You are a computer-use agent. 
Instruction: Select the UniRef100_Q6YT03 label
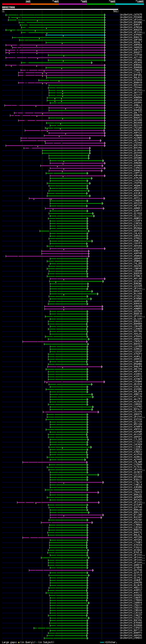(131, 93)
